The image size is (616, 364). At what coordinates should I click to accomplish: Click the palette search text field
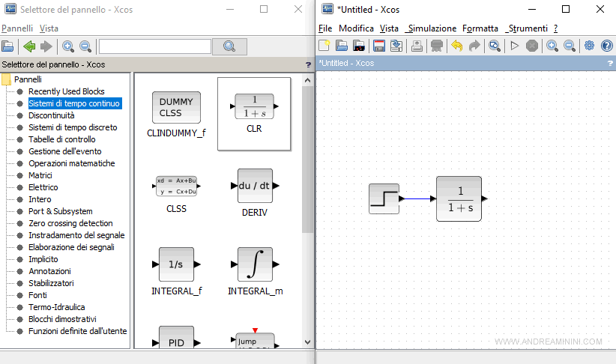coord(155,46)
